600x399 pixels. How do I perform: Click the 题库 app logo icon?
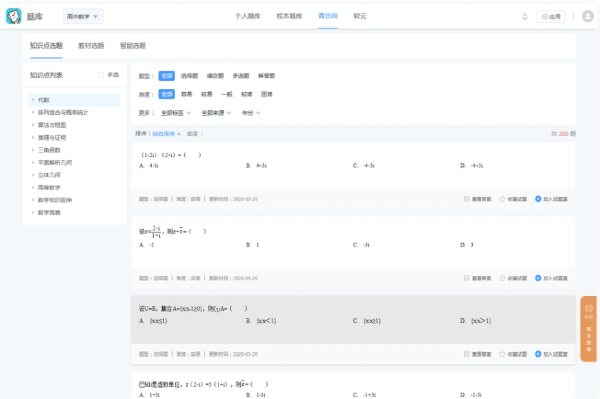point(13,16)
